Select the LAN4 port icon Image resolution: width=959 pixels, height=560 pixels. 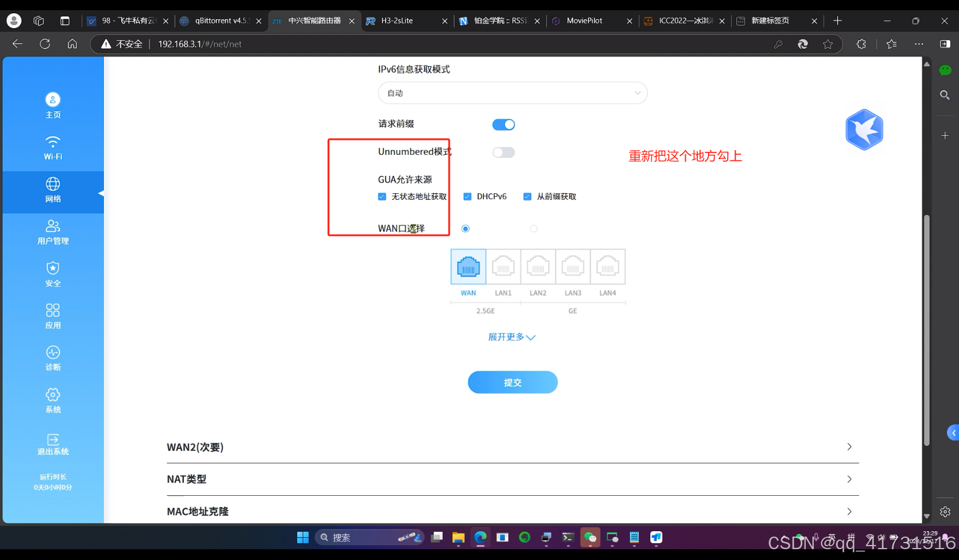click(608, 266)
